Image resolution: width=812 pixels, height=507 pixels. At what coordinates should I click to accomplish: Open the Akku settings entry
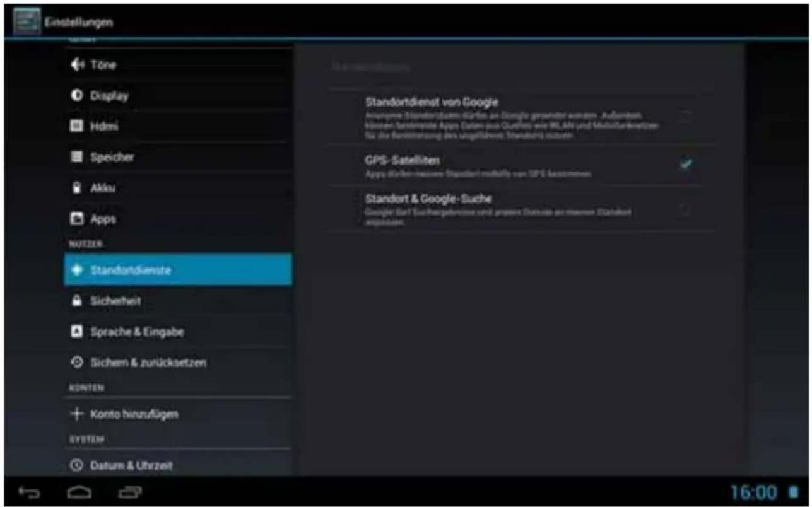click(x=178, y=188)
